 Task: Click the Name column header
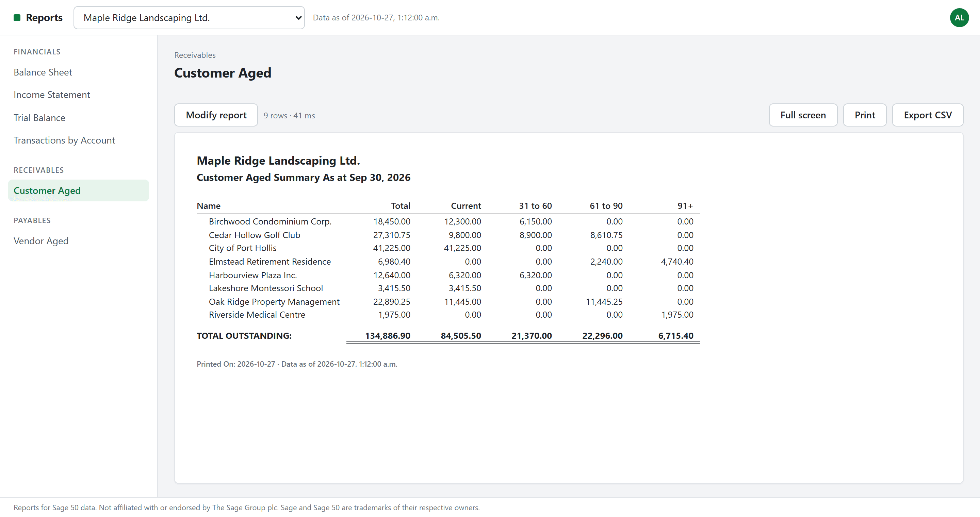[x=209, y=206]
